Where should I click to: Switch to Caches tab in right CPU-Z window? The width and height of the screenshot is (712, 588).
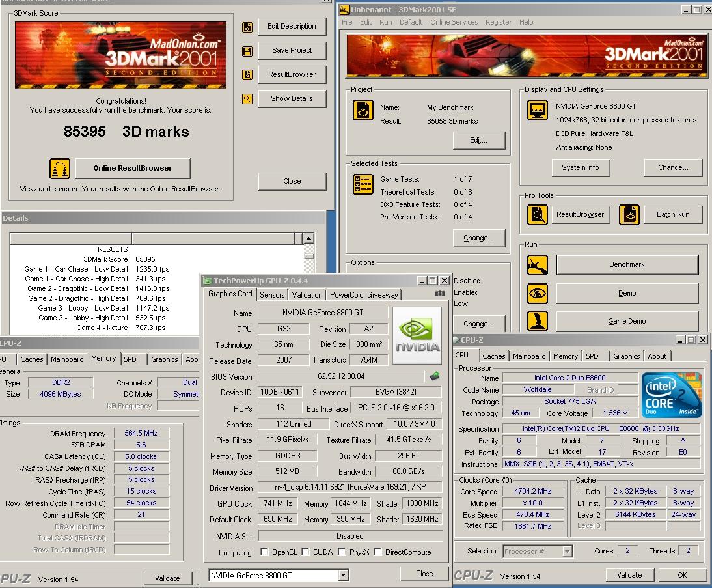(x=493, y=356)
